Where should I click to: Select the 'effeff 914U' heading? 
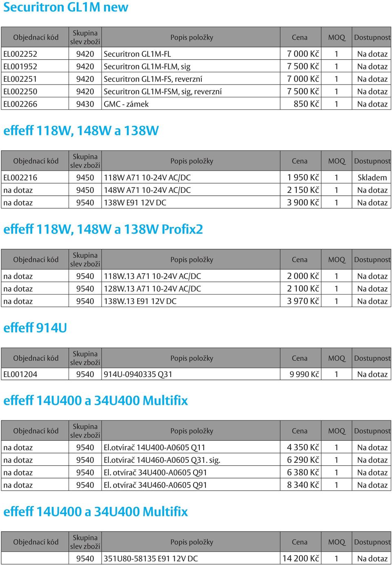35,328
